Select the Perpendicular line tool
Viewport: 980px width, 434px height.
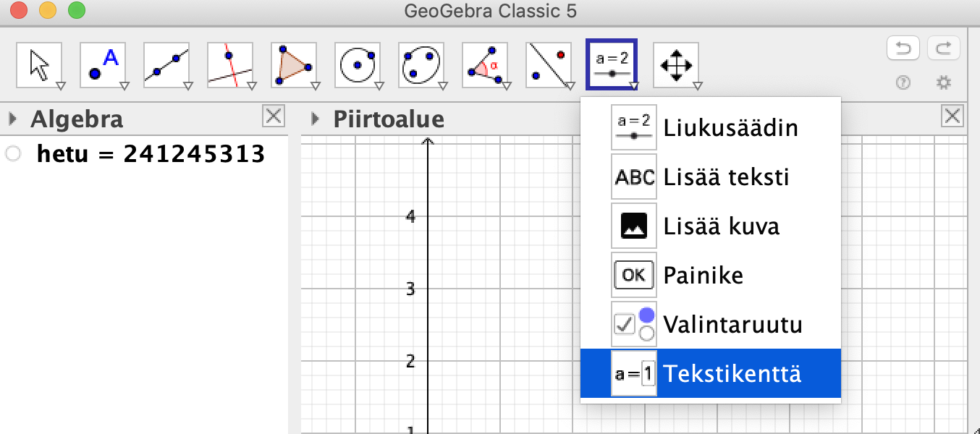pyautogui.click(x=230, y=65)
